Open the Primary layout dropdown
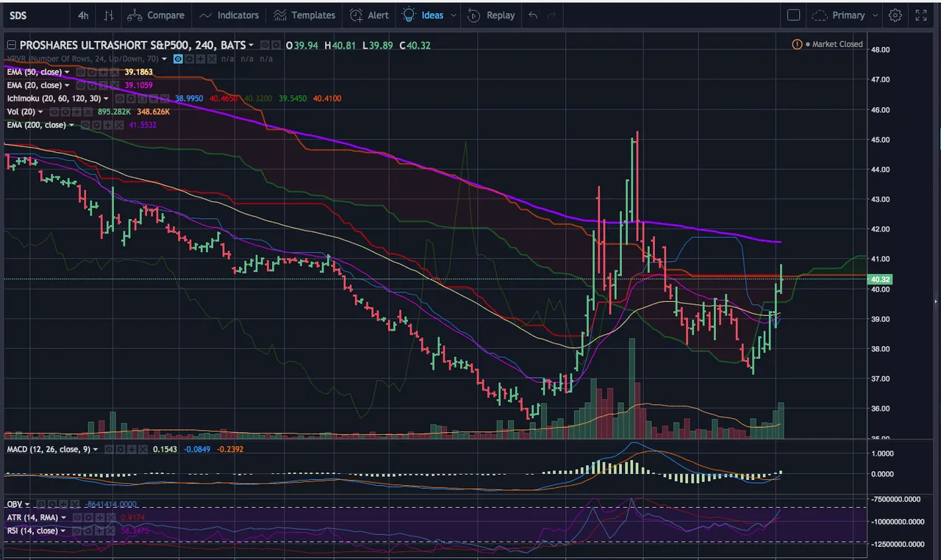This screenshot has height=560, width=941. coord(844,15)
